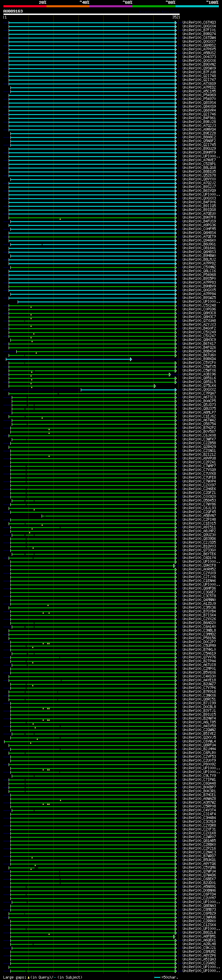Open hit UniRef100_C6TDW4
Image resolution: width=222 pixels, height=980 pixels.
(x=199, y=38)
